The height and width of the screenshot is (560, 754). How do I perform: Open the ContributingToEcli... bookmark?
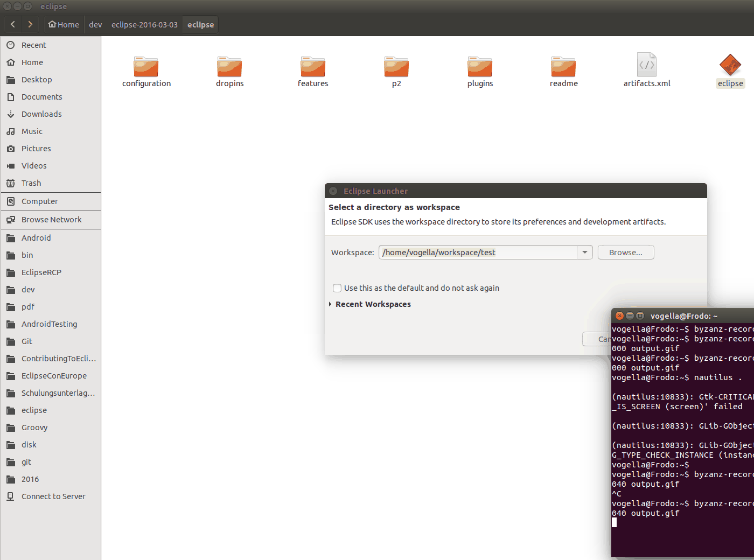coord(51,359)
